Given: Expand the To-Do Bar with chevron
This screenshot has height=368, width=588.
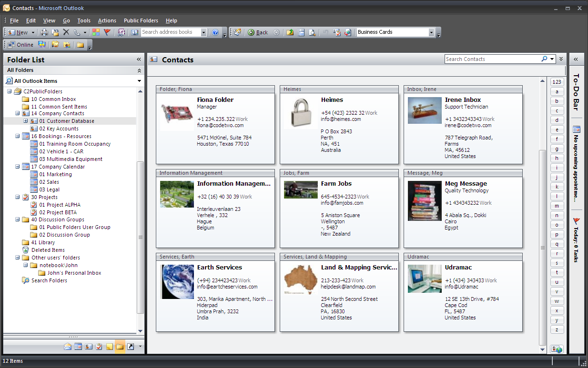Looking at the screenshot, I should [x=576, y=59].
